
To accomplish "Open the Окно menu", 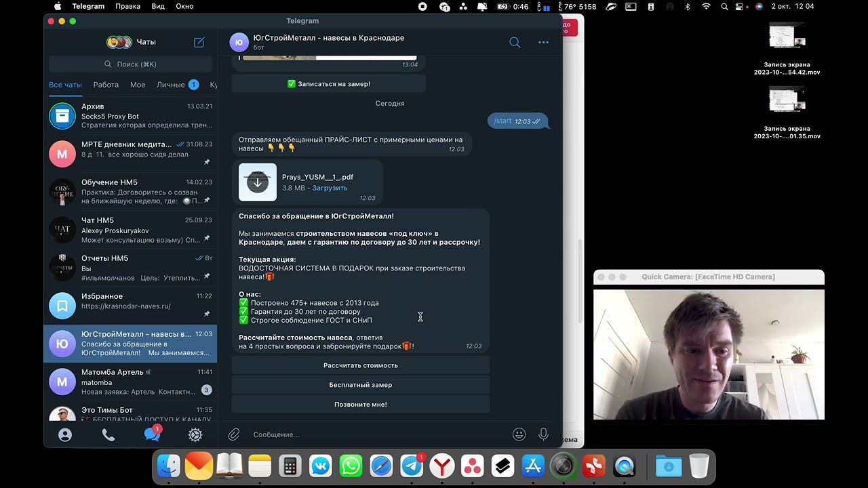I will coord(184,6).
